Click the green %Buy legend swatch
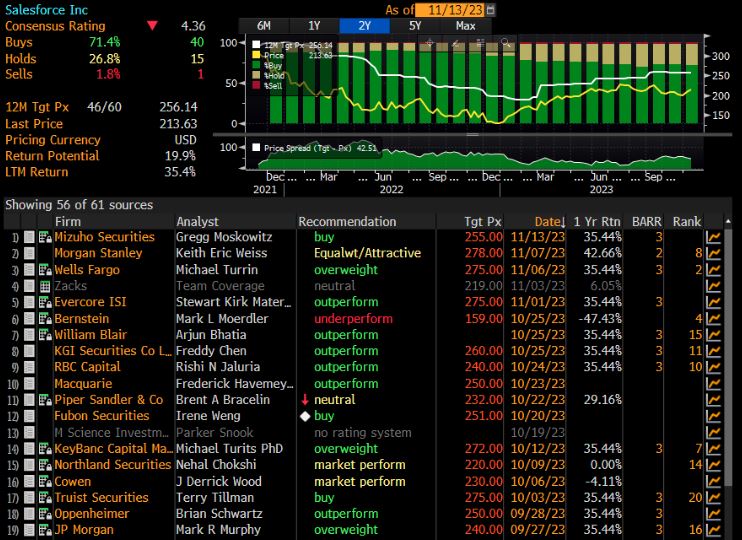Viewport: 742px width, 540px height. point(256,65)
